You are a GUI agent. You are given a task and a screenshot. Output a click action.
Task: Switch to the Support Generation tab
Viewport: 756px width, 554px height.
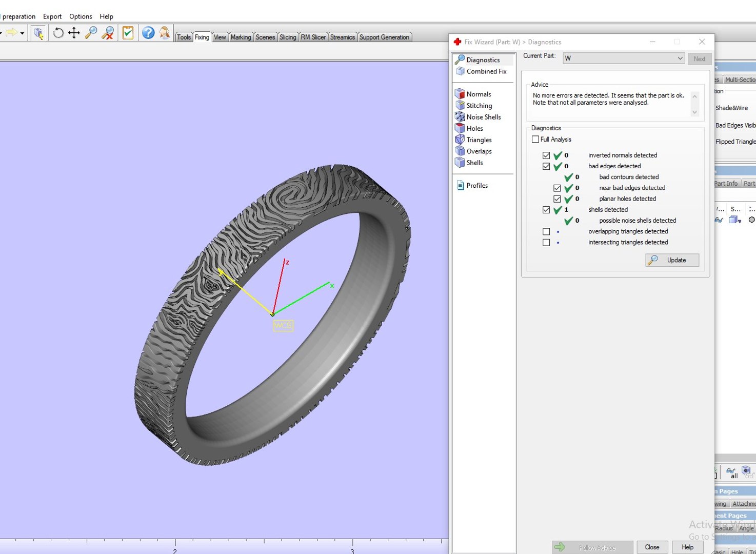(384, 37)
